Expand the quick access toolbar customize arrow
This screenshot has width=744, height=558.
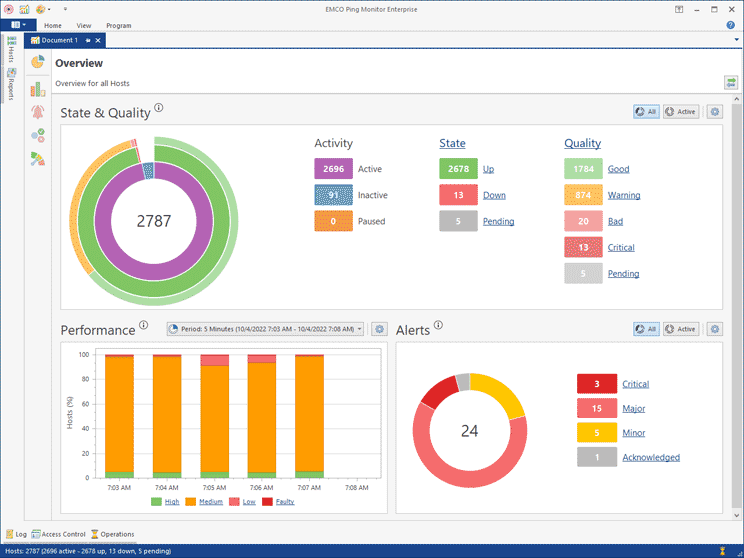(x=66, y=9)
